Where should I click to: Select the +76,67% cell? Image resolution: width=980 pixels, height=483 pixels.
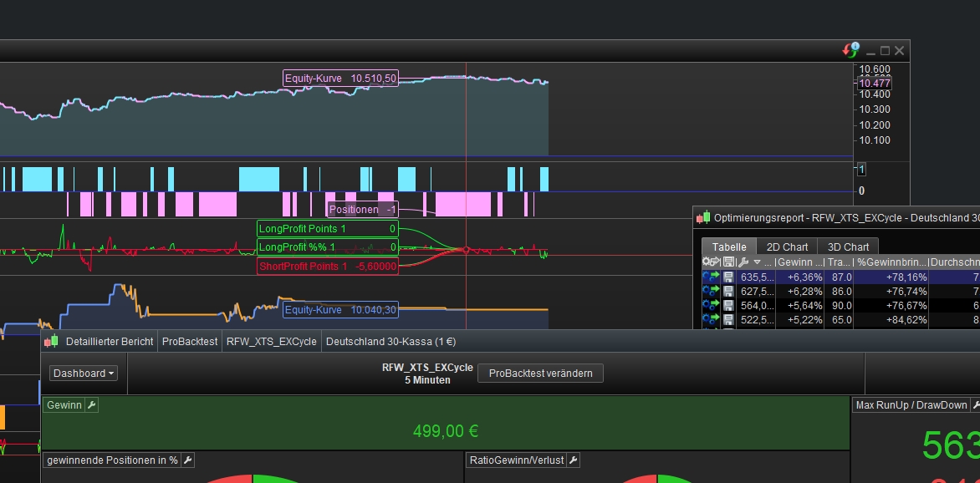pyautogui.click(x=891, y=306)
